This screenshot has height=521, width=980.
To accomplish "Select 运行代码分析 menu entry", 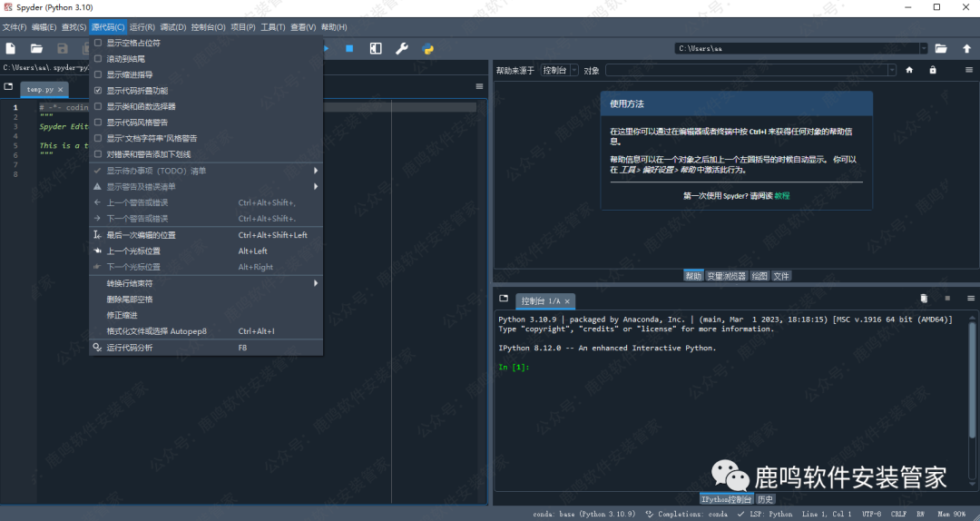I will [130, 348].
